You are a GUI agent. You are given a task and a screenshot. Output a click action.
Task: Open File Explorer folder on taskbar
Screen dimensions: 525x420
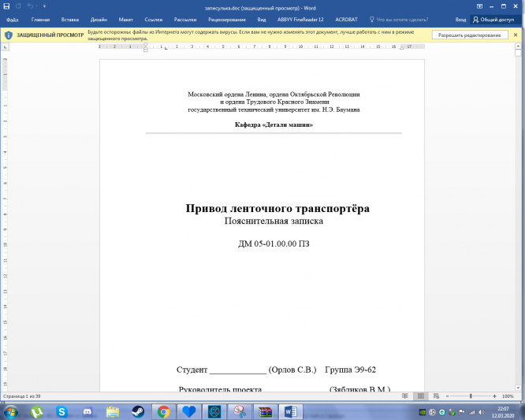(113, 411)
